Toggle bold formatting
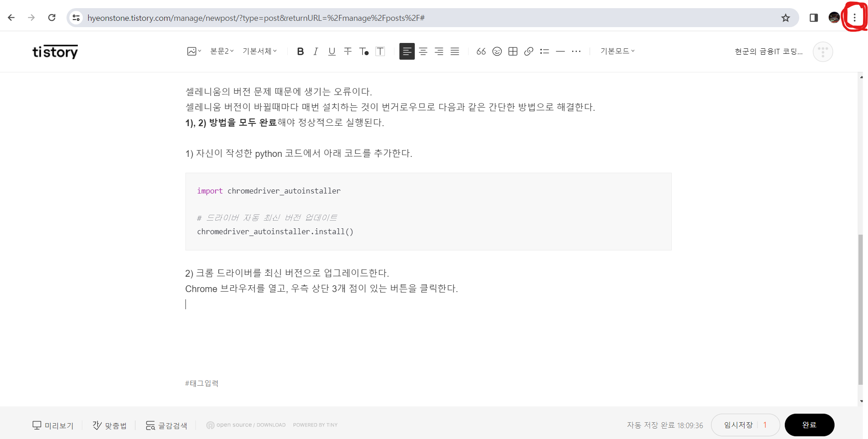Screen dimensions: 868x439 tap(300, 52)
